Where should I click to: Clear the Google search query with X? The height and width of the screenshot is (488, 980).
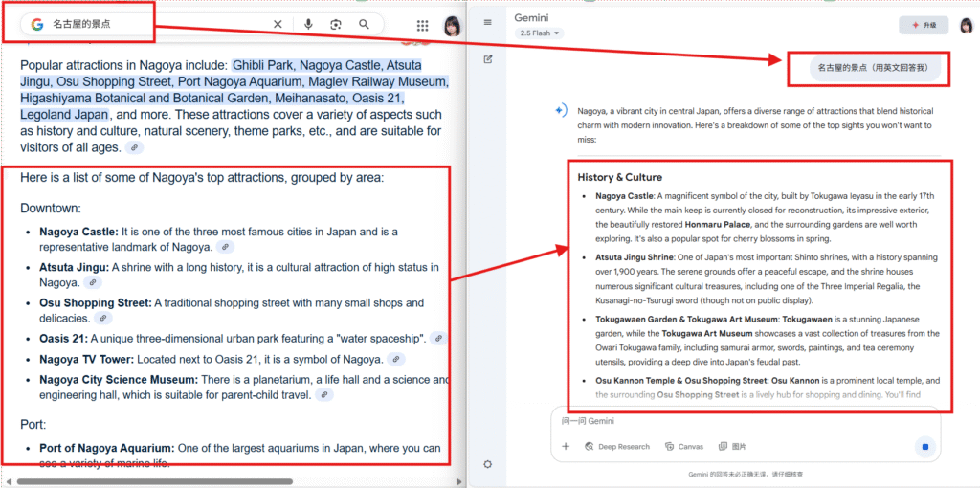[278, 24]
